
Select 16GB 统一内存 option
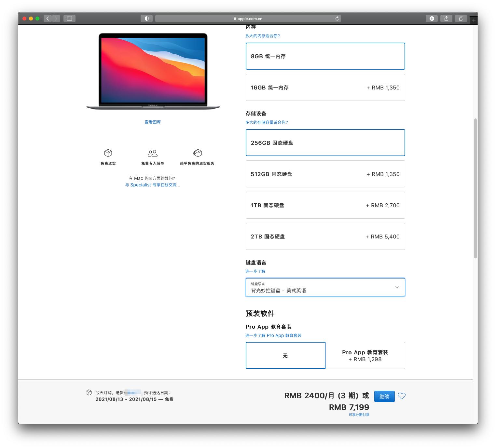[325, 87]
